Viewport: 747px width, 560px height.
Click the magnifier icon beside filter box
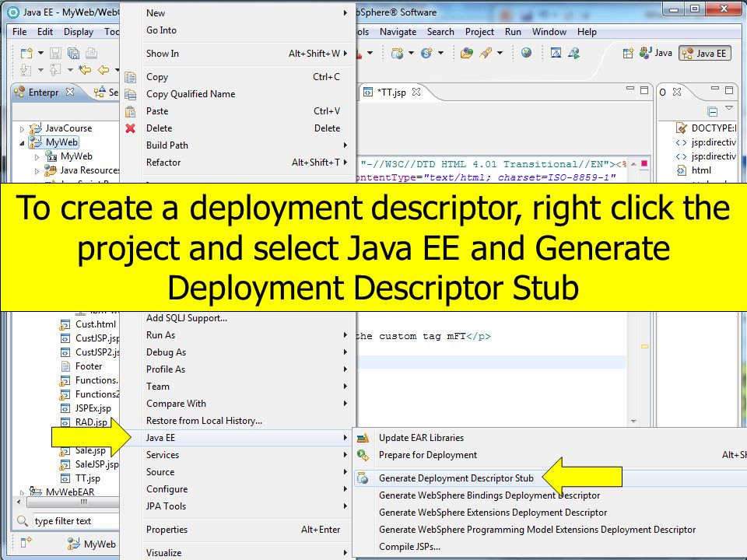(x=22, y=521)
